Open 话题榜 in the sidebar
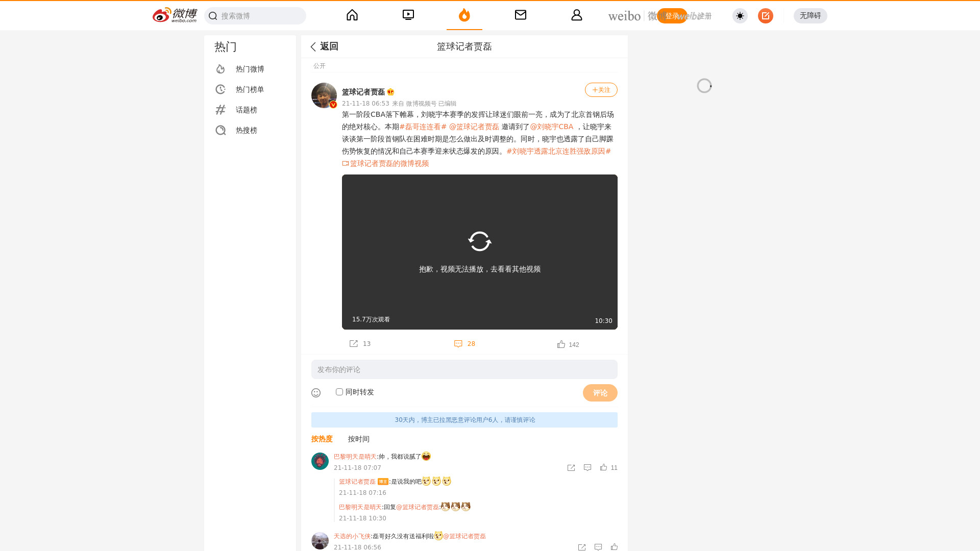The height and width of the screenshot is (551, 980). (250, 110)
